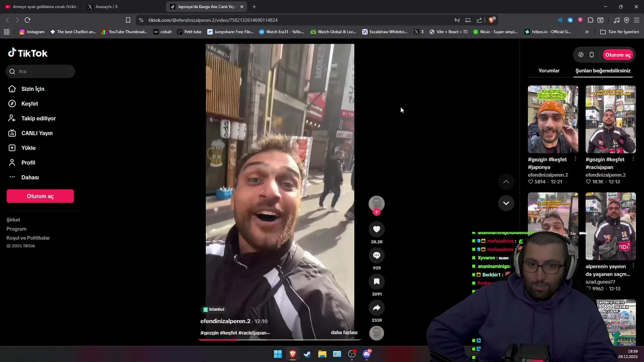Open Brave's main hamburger menu
Image resolution: width=644 pixels, height=362 pixels.
[636, 20]
